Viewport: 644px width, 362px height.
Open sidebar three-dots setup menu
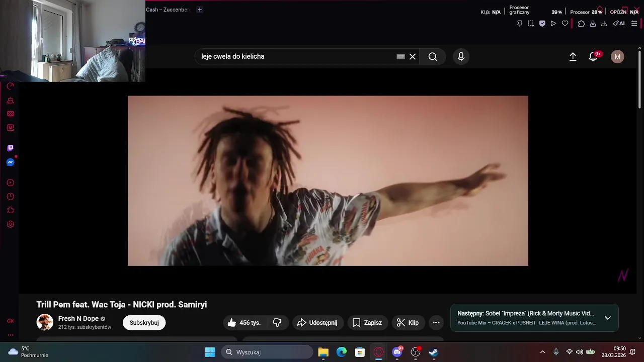(10, 335)
